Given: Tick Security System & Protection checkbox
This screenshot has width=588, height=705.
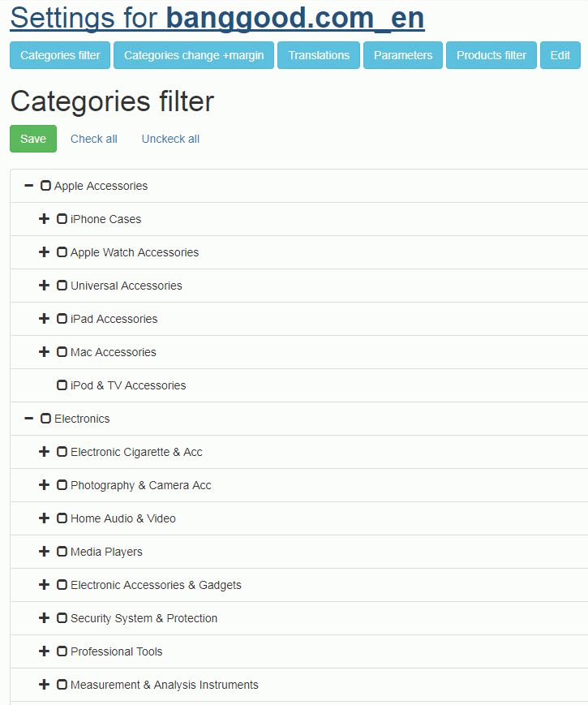Looking at the screenshot, I should pyautogui.click(x=62, y=618).
